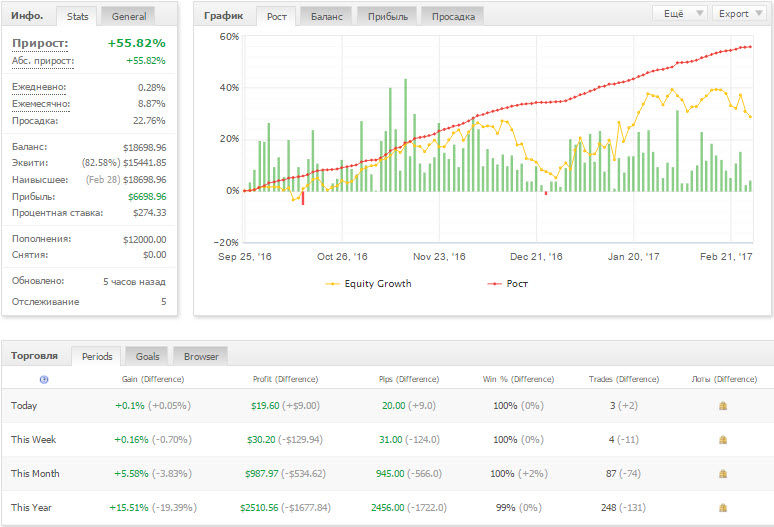Click the balance value $18698.96 next to Баланс
The height and width of the screenshot is (527, 774).
pos(145,147)
